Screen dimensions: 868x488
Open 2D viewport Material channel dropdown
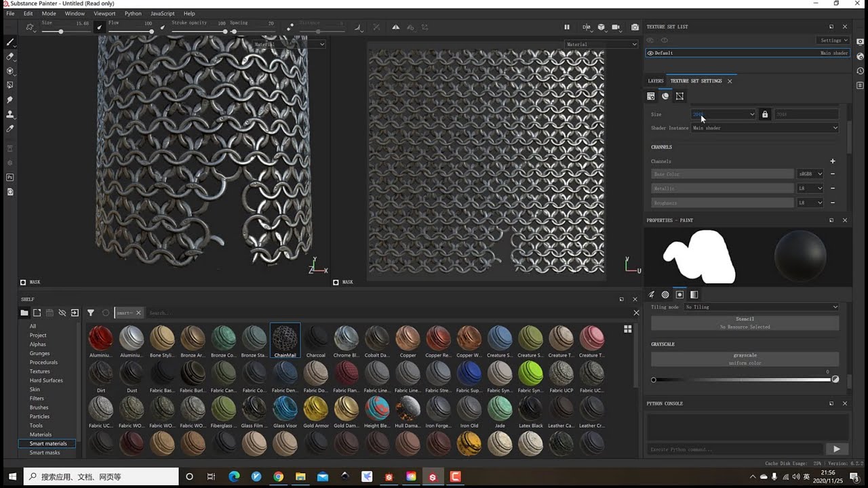(x=601, y=45)
